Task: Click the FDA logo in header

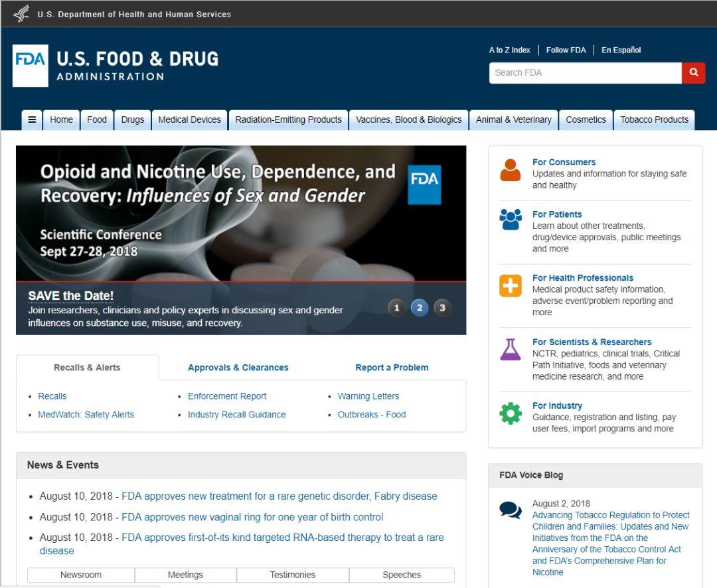Action: point(31,66)
